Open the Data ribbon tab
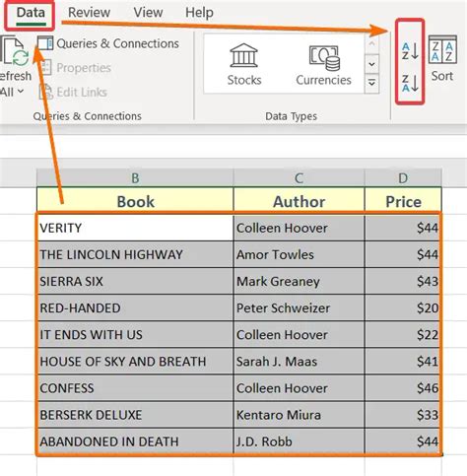Screen dimensions: 467x476 31,13
